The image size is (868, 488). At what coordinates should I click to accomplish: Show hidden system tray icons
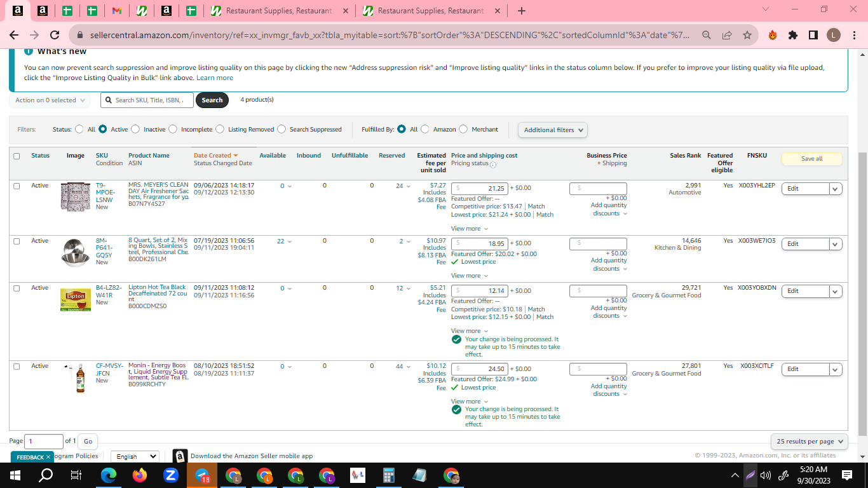pos(735,475)
